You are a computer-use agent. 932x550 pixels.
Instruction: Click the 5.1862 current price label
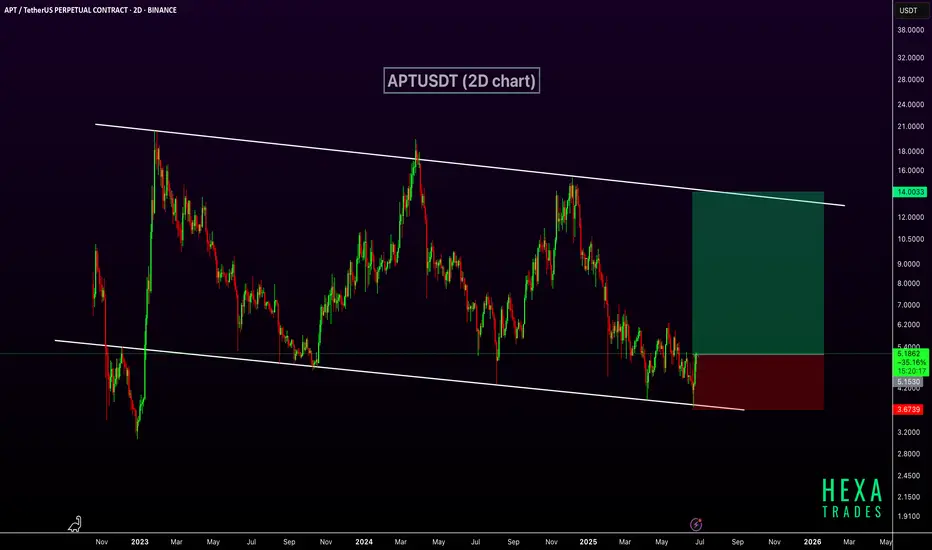click(910, 354)
